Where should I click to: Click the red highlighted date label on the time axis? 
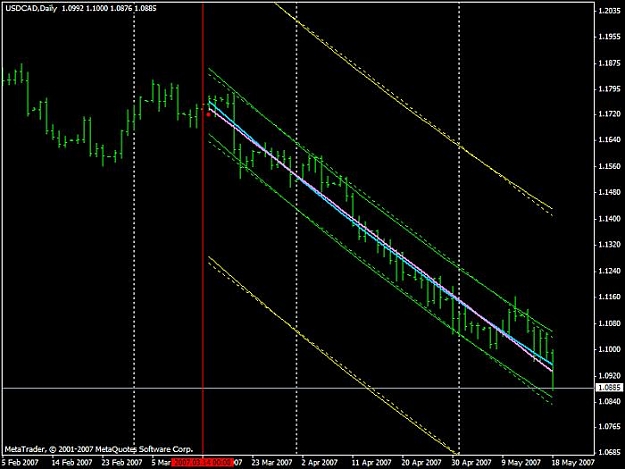pyautogui.click(x=202, y=463)
